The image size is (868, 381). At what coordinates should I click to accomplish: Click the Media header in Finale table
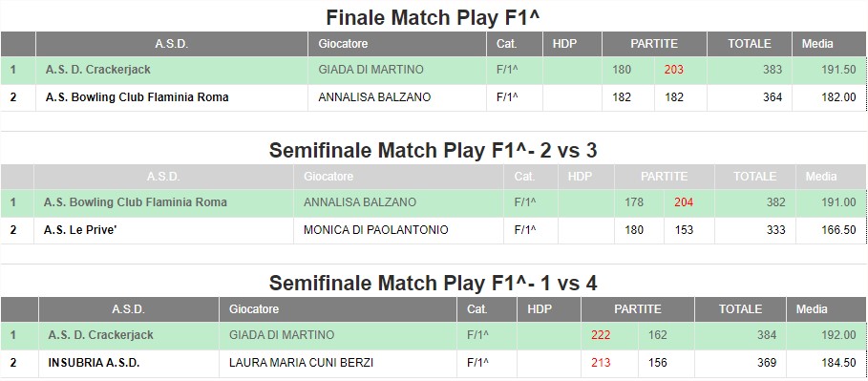coord(817,44)
